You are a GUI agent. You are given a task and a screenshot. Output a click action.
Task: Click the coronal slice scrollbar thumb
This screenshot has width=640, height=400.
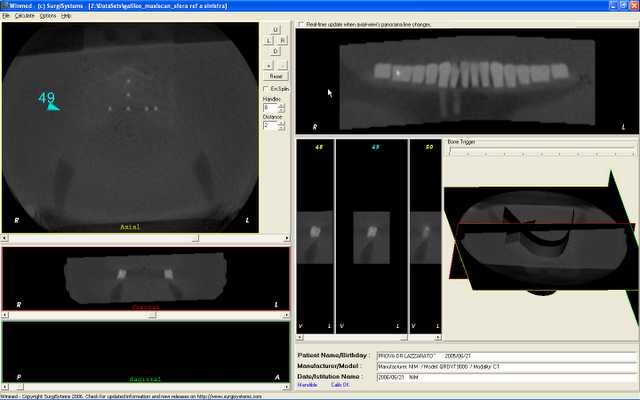152,315
